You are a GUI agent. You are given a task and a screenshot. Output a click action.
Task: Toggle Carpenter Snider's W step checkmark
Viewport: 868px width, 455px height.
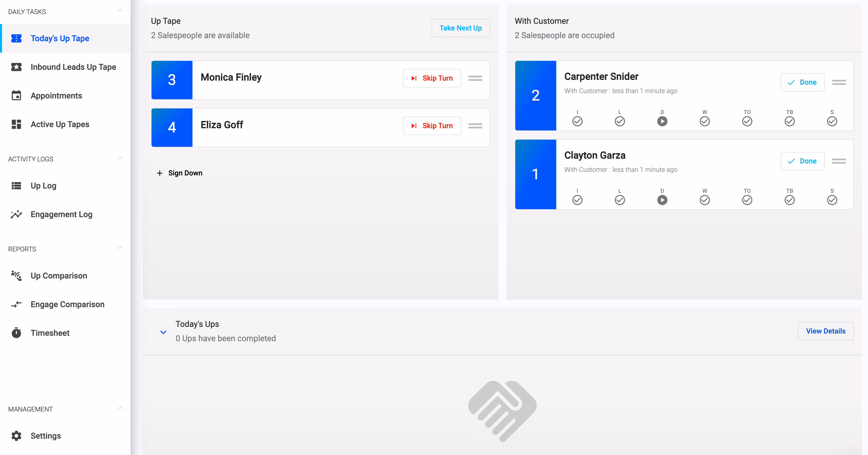pyautogui.click(x=705, y=121)
